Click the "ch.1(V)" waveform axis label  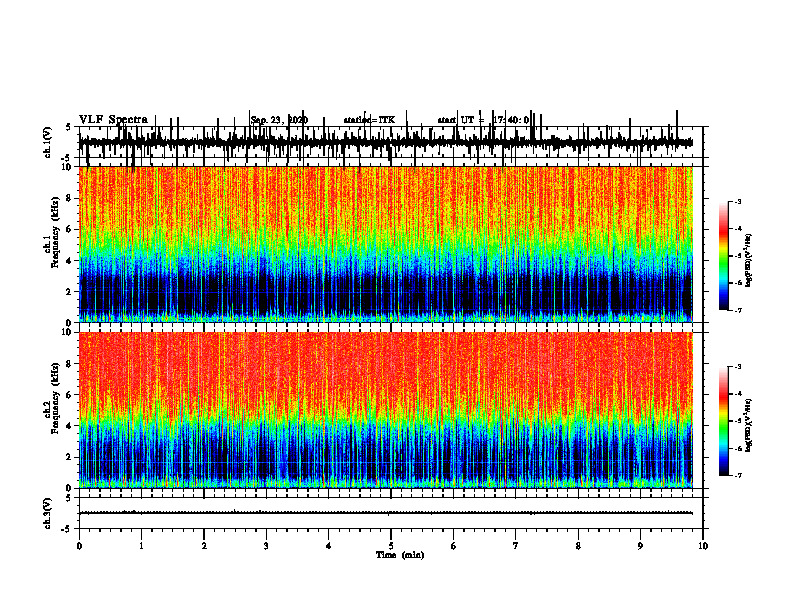coord(47,142)
